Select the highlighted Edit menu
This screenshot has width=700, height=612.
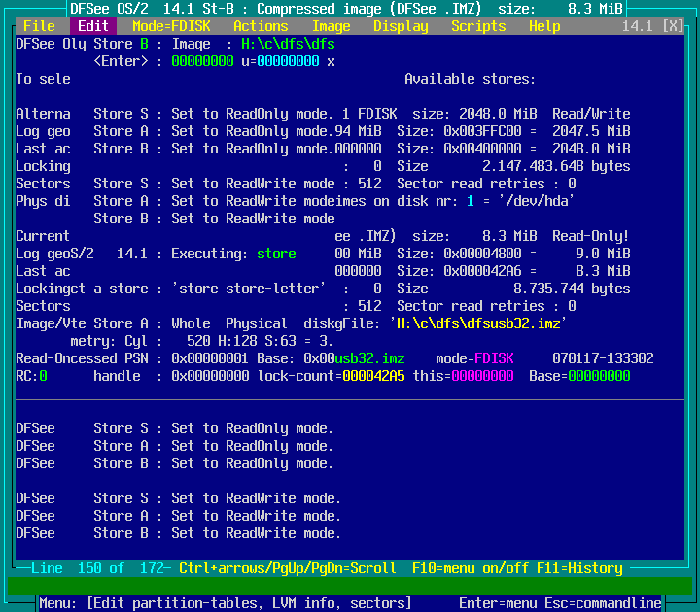[93, 26]
